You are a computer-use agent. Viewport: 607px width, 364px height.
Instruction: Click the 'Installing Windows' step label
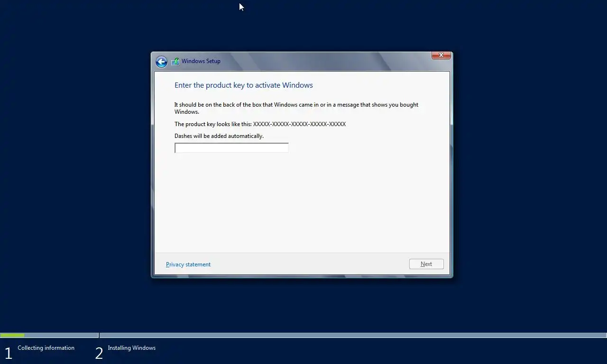click(131, 348)
